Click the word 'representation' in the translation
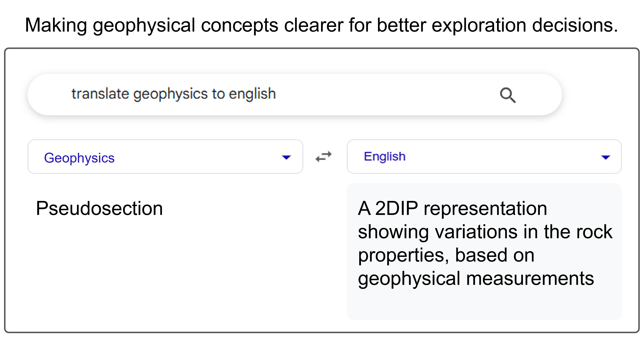This screenshot has width=644, height=337. pyautogui.click(x=485, y=209)
